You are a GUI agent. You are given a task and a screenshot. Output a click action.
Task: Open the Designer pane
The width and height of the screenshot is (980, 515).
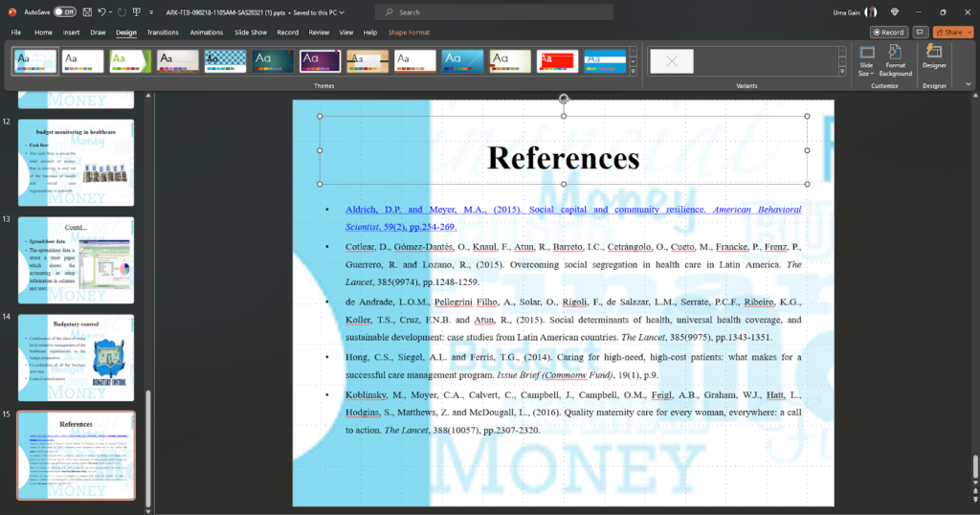pyautogui.click(x=934, y=56)
